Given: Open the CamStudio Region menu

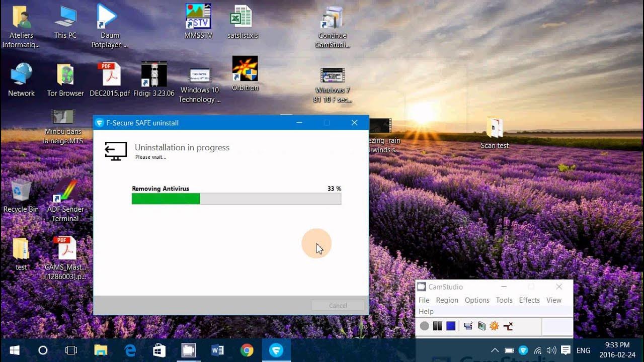Looking at the screenshot, I should click(447, 300).
